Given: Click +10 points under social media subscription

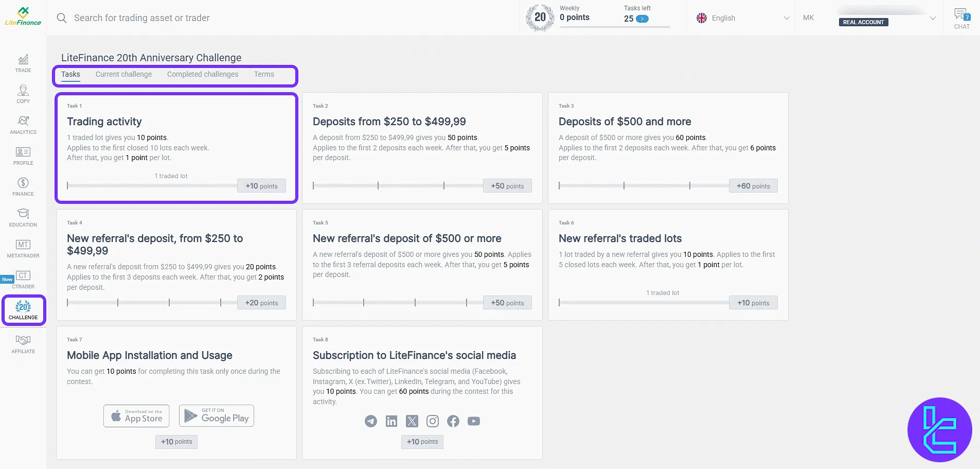Looking at the screenshot, I should point(422,442).
